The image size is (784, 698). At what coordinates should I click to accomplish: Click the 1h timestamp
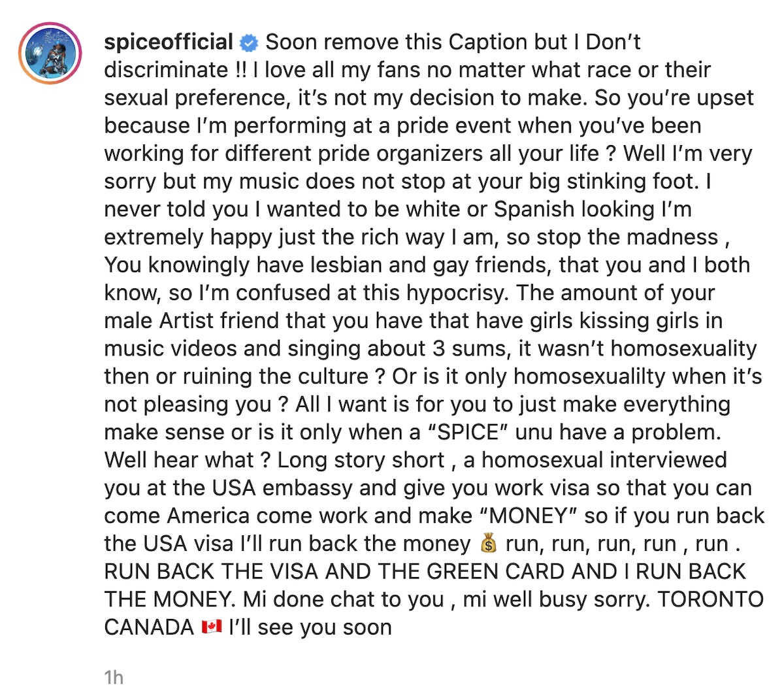coord(114,677)
